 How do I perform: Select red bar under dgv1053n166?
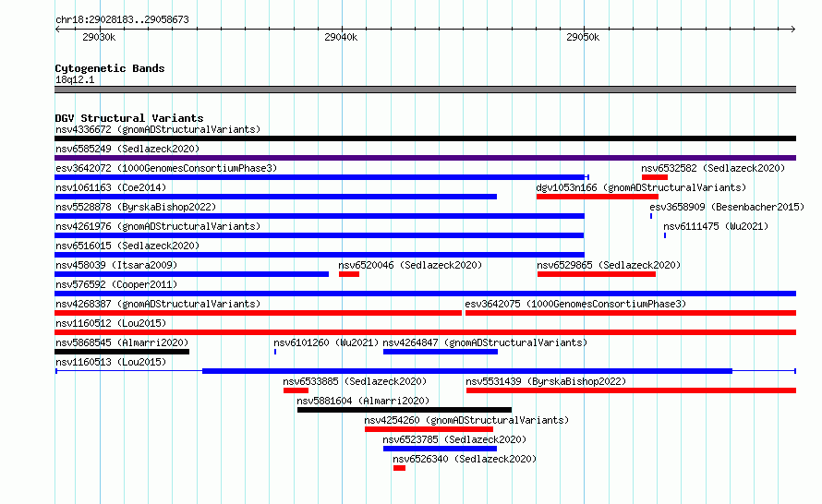point(597,197)
